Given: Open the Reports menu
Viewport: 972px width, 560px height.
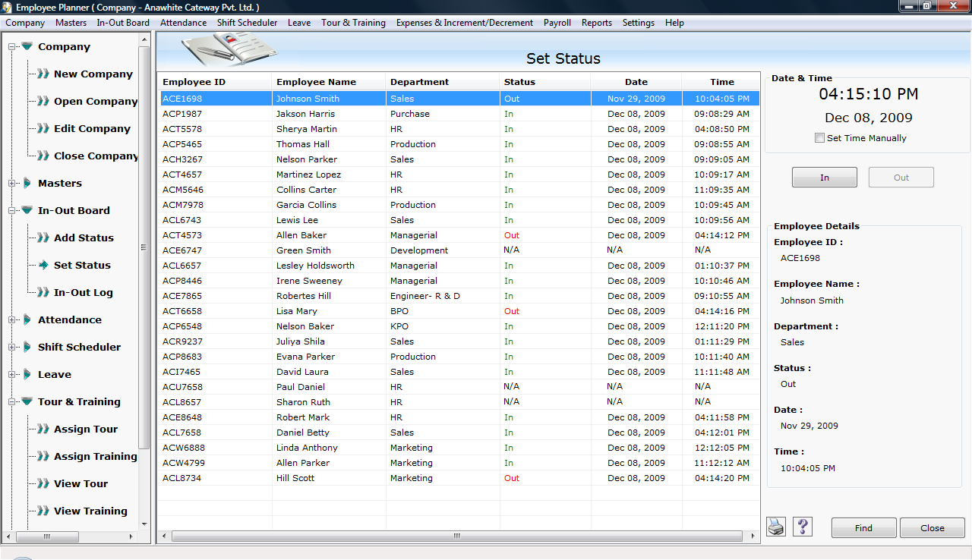Looking at the screenshot, I should (x=596, y=23).
